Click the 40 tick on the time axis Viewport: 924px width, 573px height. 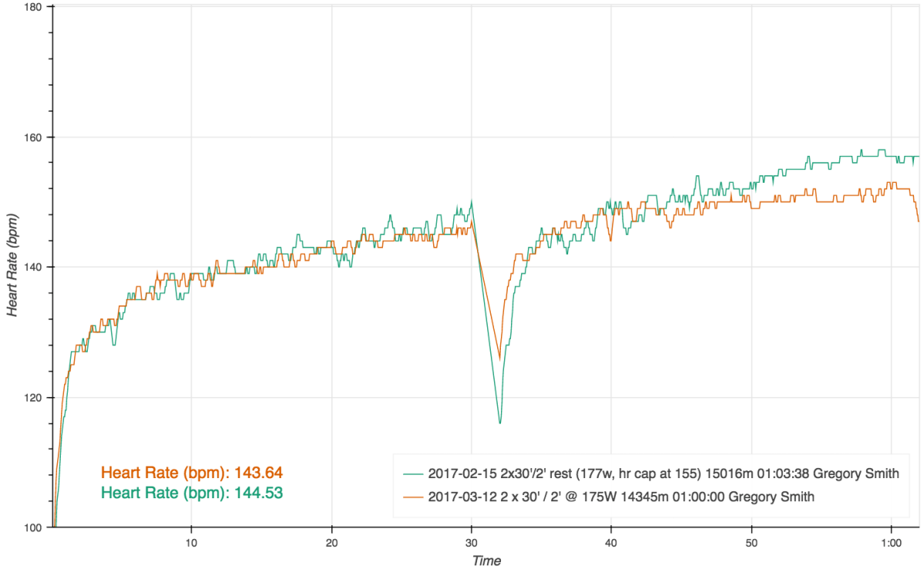click(x=611, y=542)
